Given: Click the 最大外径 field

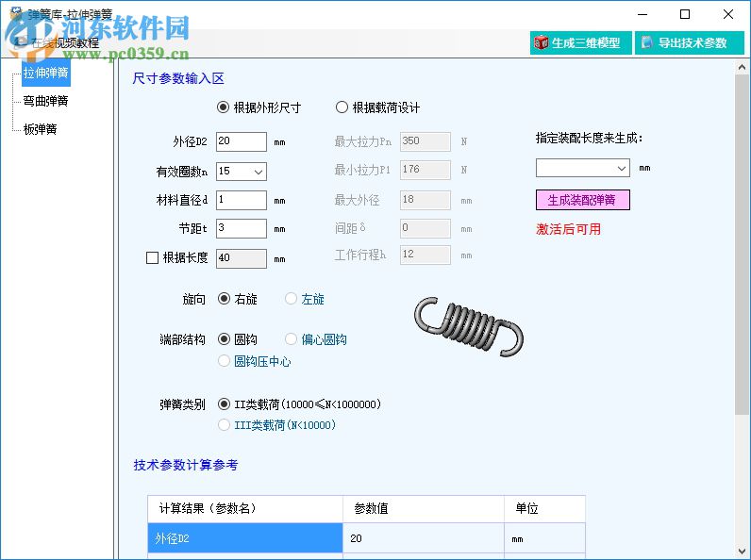Looking at the screenshot, I should click(x=426, y=200).
